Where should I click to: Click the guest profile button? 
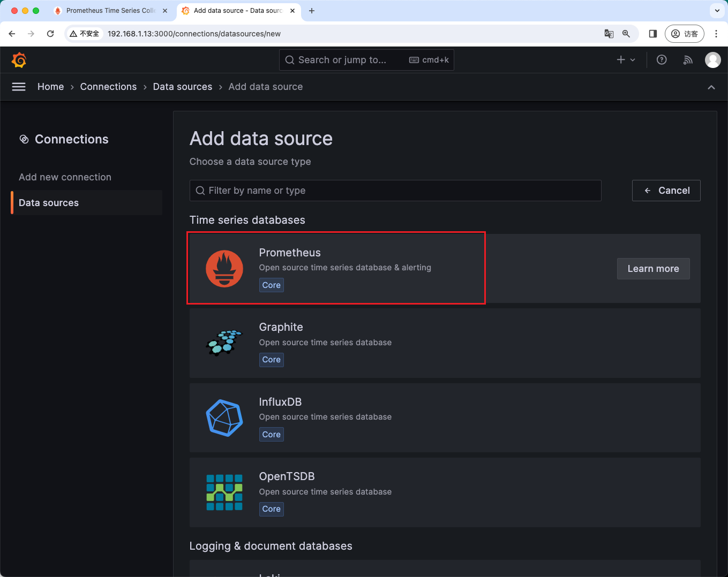[x=684, y=34]
